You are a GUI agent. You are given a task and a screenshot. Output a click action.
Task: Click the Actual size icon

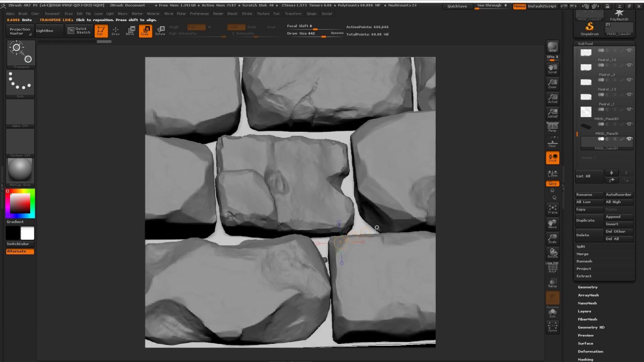[552, 99]
